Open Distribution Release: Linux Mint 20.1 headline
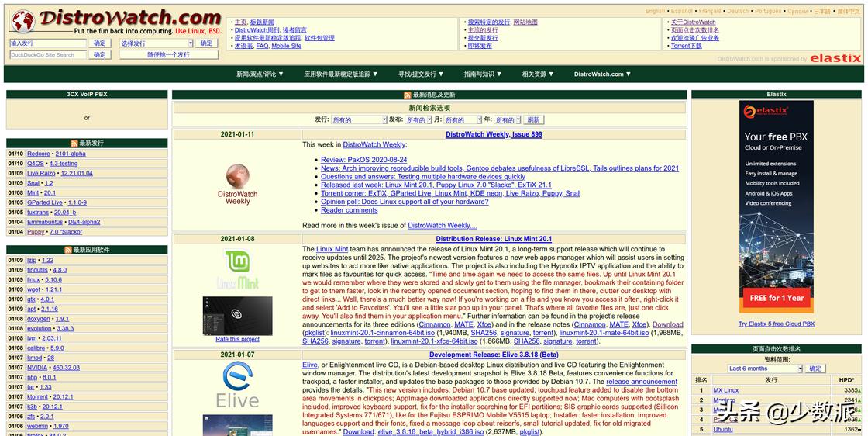 point(494,239)
